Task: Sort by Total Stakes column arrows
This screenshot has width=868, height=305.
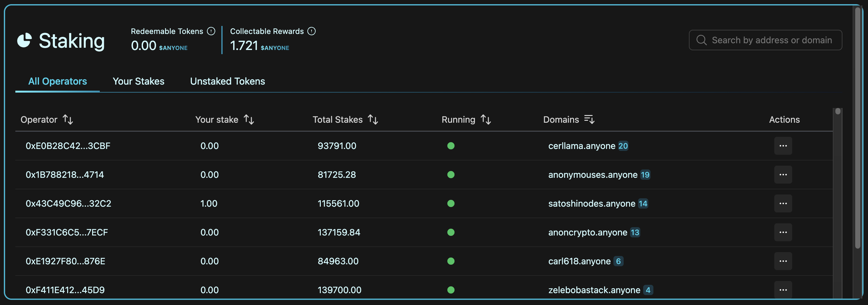Action: (x=373, y=120)
